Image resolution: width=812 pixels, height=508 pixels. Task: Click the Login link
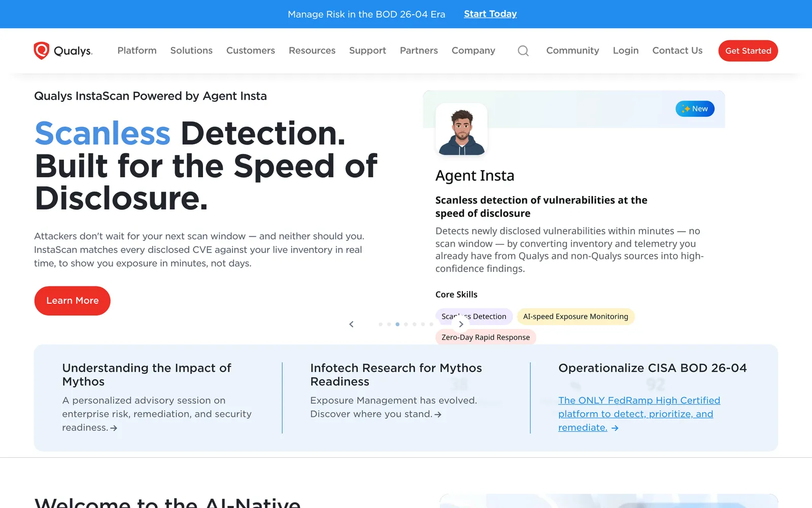(626, 51)
